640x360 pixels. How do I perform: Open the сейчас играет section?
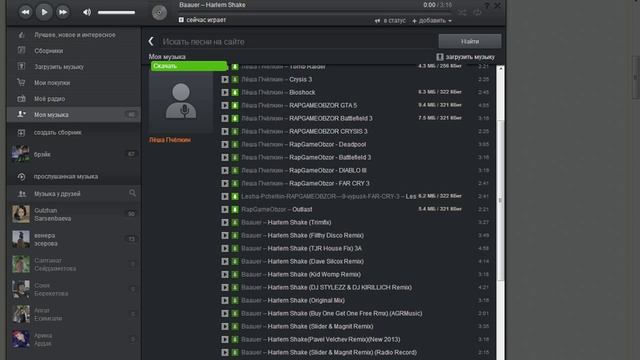point(202,20)
